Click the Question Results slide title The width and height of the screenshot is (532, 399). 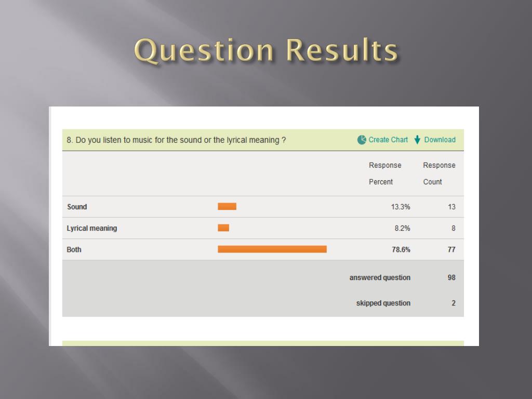pyautogui.click(x=266, y=50)
